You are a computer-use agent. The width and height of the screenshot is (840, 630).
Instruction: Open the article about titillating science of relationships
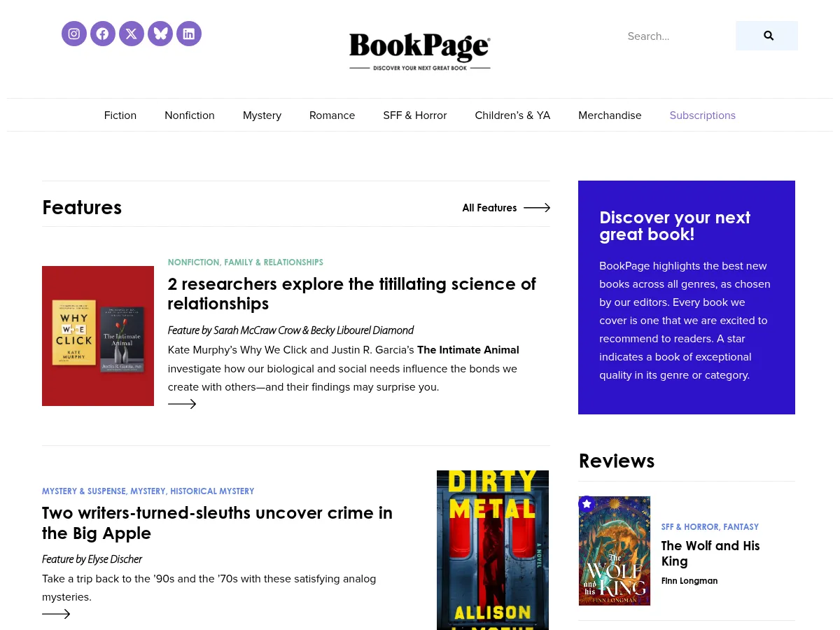[x=351, y=293]
